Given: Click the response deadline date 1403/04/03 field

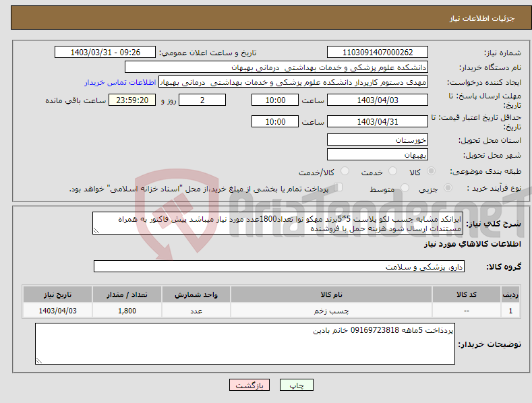Looking at the screenshot, I should click(x=378, y=100).
